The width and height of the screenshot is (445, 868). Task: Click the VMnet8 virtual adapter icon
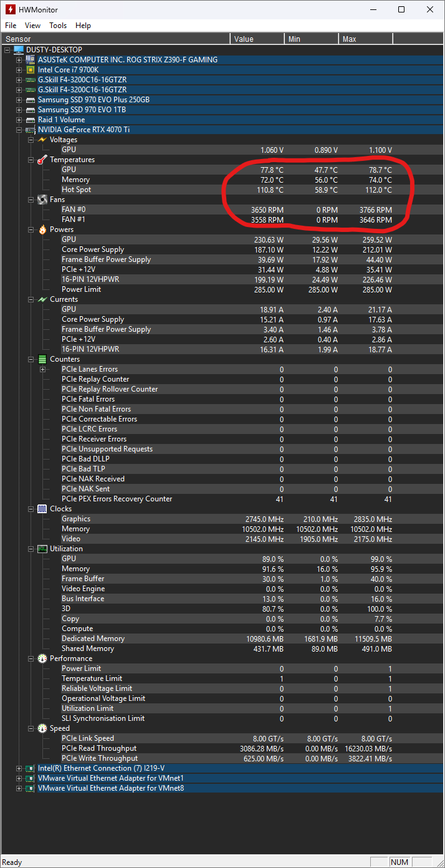click(31, 788)
